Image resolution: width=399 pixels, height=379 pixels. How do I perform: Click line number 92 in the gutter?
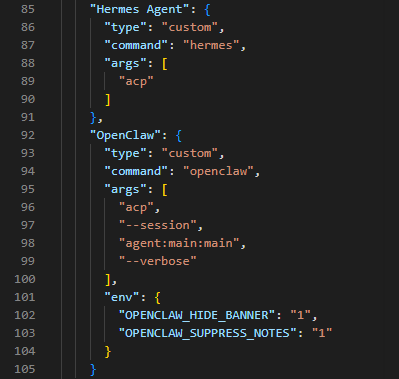pos(28,135)
